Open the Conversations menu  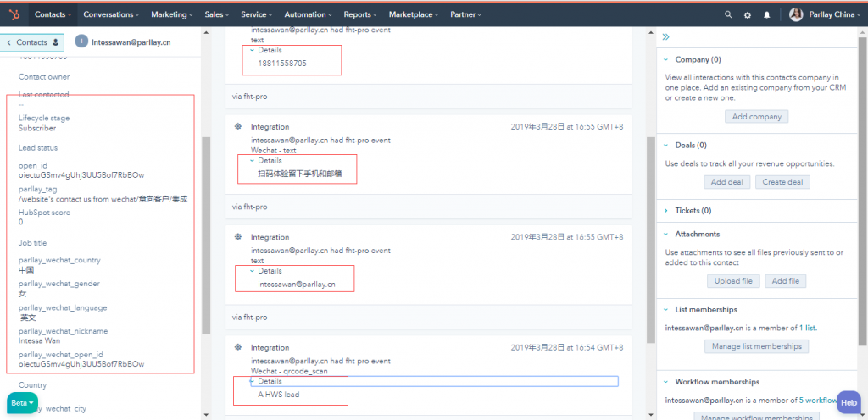click(111, 15)
